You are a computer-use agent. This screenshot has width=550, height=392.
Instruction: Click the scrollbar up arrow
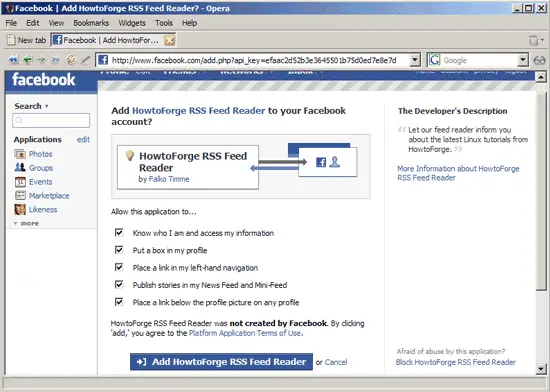point(541,77)
